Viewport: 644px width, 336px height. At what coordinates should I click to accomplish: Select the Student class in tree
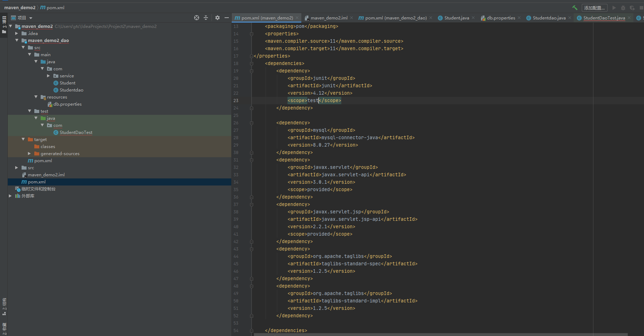click(x=67, y=83)
